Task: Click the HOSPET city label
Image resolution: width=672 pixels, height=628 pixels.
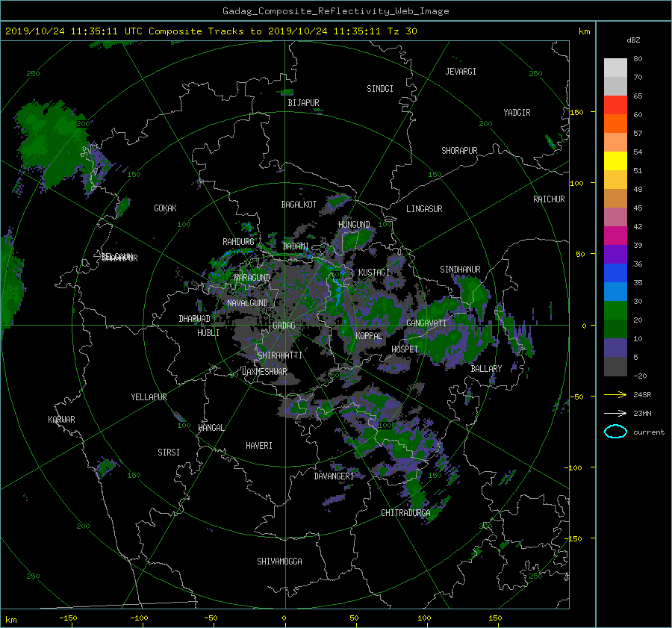Action: pyautogui.click(x=405, y=349)
